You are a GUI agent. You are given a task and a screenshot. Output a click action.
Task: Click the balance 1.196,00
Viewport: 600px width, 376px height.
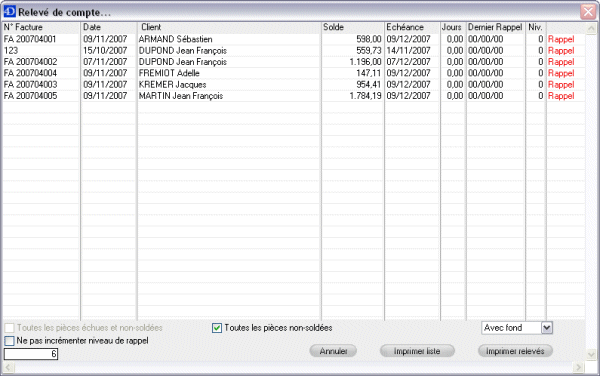coord(365,62)
